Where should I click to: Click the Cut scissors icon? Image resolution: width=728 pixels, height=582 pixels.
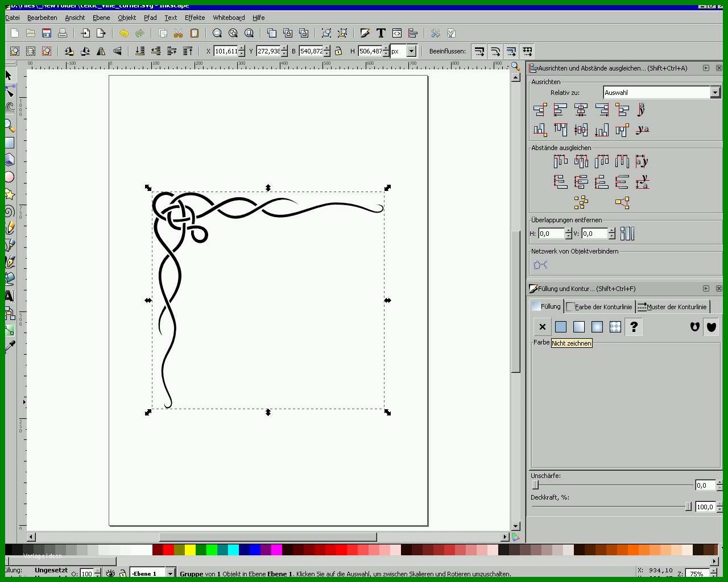tap(179, 34)
